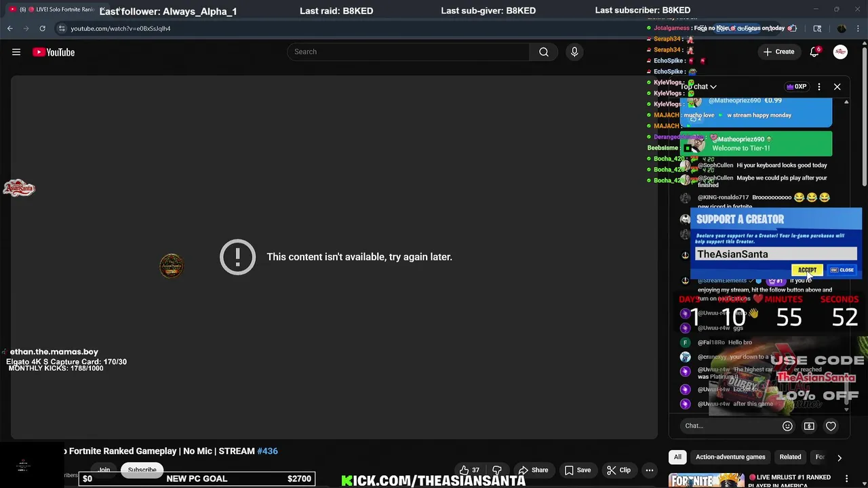Viewport: 868px width, 488px height.
Task: Click the Create button
Action: [x=778, y=52]
